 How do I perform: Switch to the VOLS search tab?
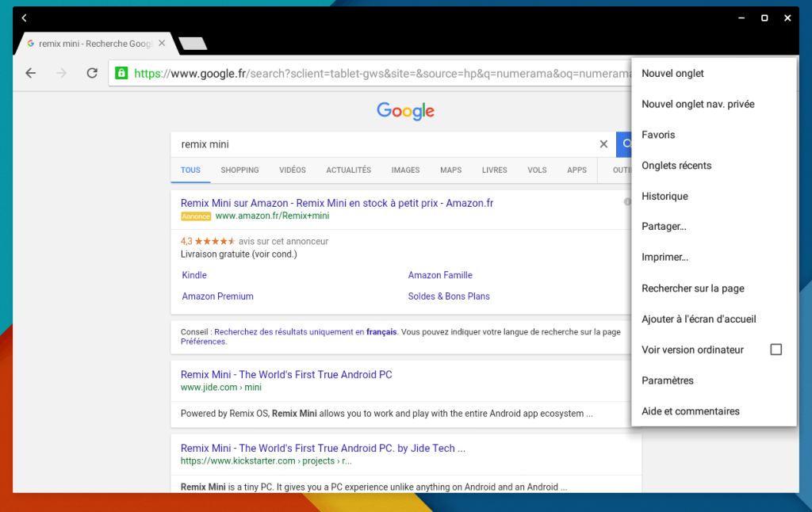pyautogui.click(x=537, y=170)
